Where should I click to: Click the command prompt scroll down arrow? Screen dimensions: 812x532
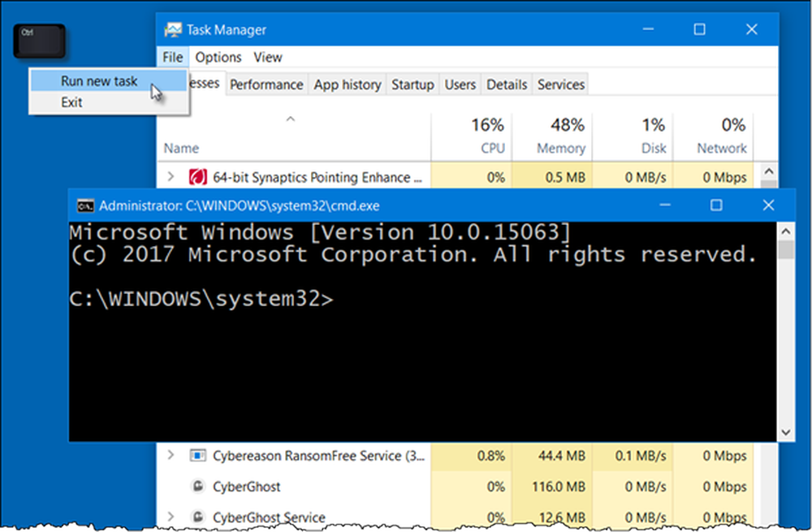pos(786,433)
